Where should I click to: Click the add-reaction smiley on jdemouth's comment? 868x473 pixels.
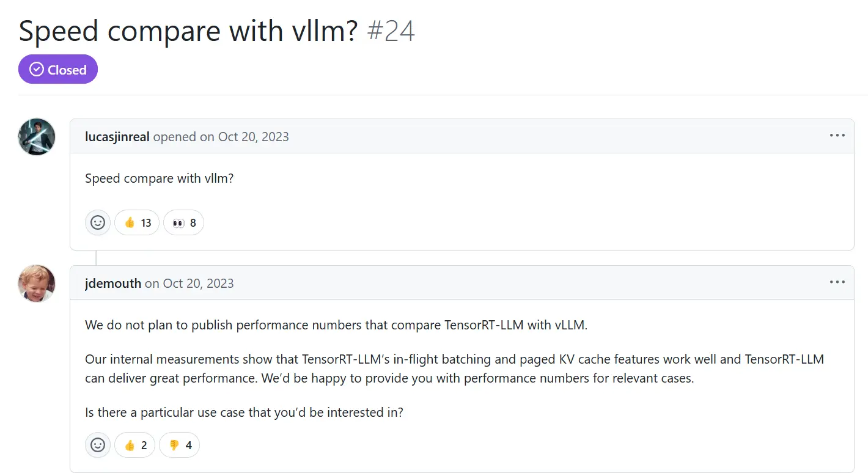point(98,446)
